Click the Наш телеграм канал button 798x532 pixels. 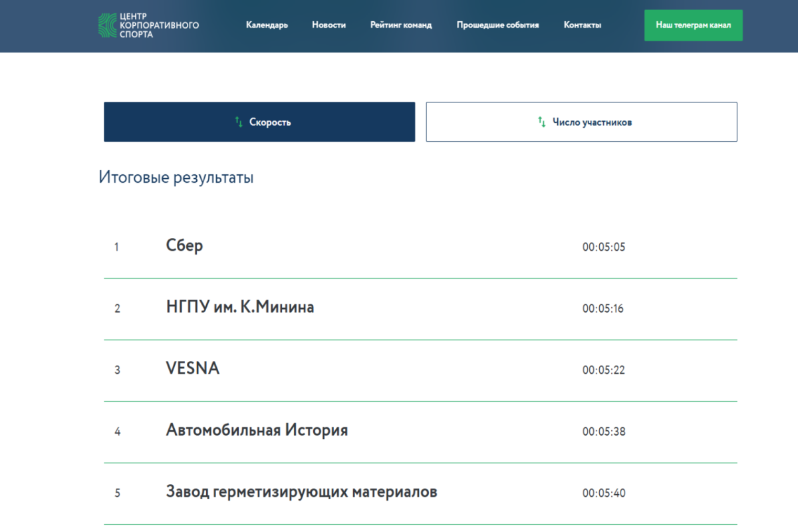(693, 25)
